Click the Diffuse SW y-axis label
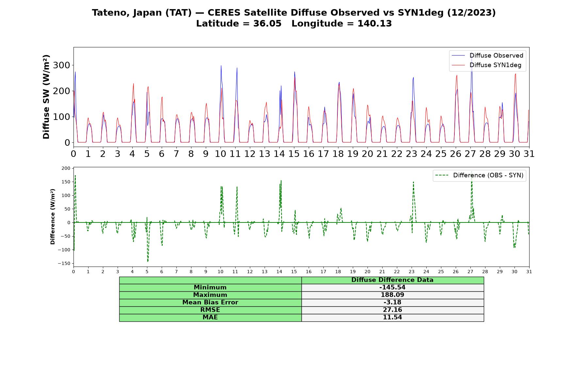 click(x=46, y=97)
